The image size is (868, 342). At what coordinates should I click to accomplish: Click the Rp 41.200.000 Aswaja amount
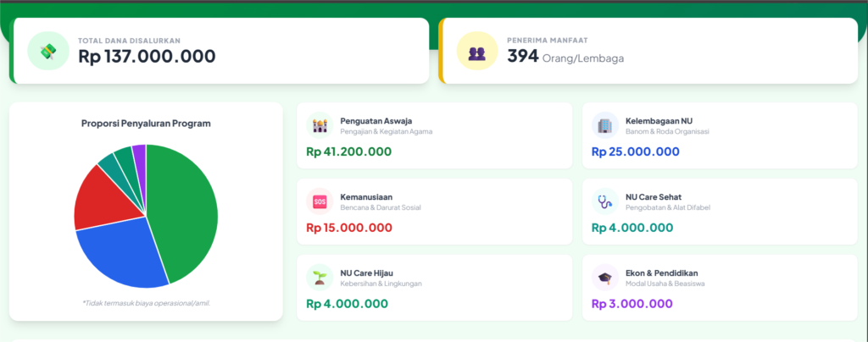pyautogui.click(x=348, y=152)
